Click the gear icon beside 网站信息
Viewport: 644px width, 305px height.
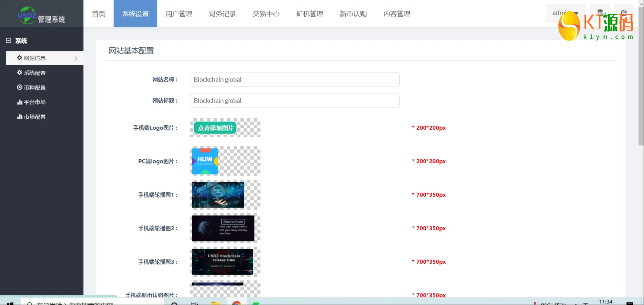tap(19, 58)
